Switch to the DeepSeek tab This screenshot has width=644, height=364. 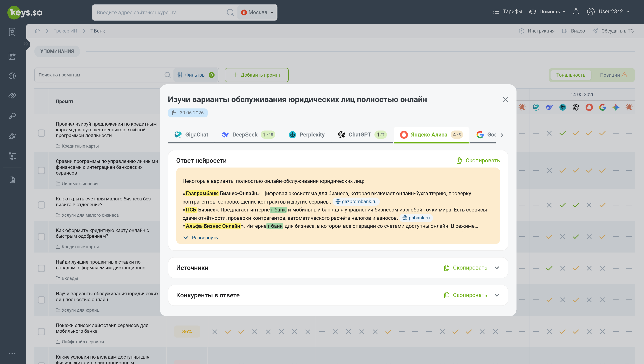point(248,135)
